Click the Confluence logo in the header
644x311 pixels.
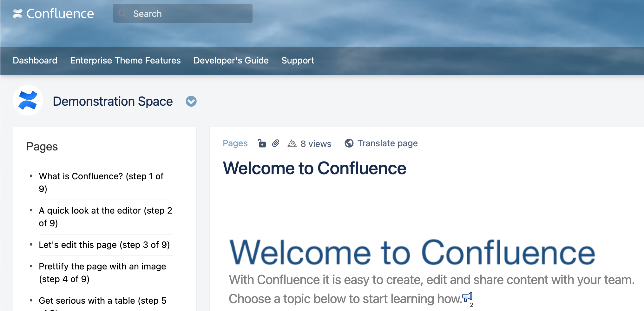[x=53, y=13]
